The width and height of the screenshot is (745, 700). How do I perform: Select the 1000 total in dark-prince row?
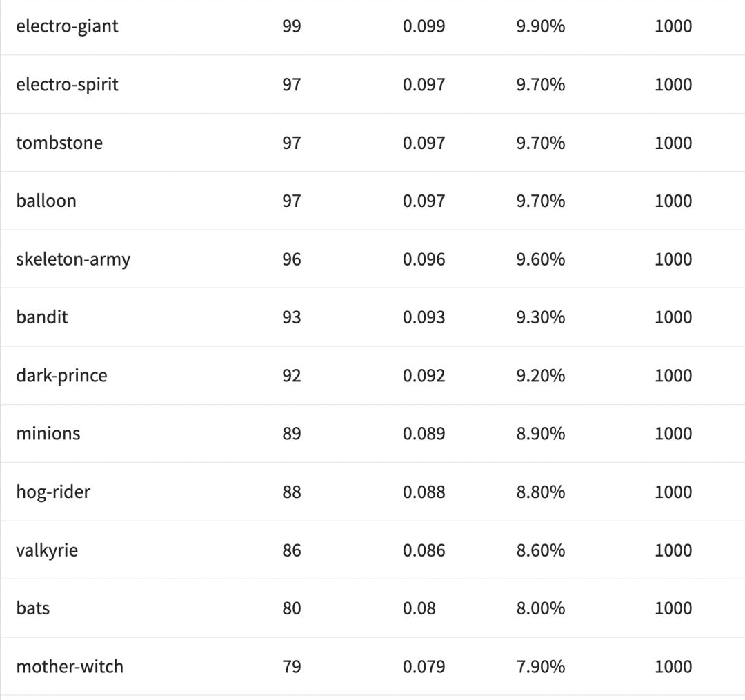click(673, 376)
